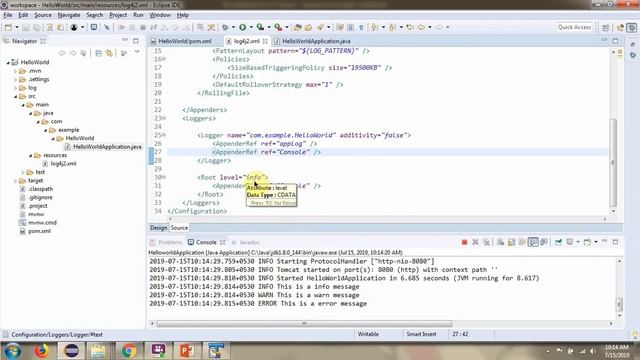Click Open Console icon

(587, 242)
